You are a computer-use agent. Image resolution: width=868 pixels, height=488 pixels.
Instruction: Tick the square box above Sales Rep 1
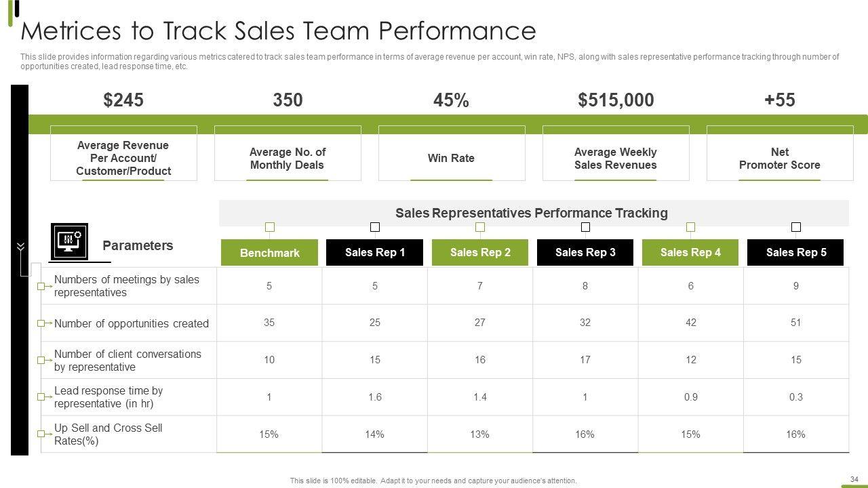coord(375,227)
